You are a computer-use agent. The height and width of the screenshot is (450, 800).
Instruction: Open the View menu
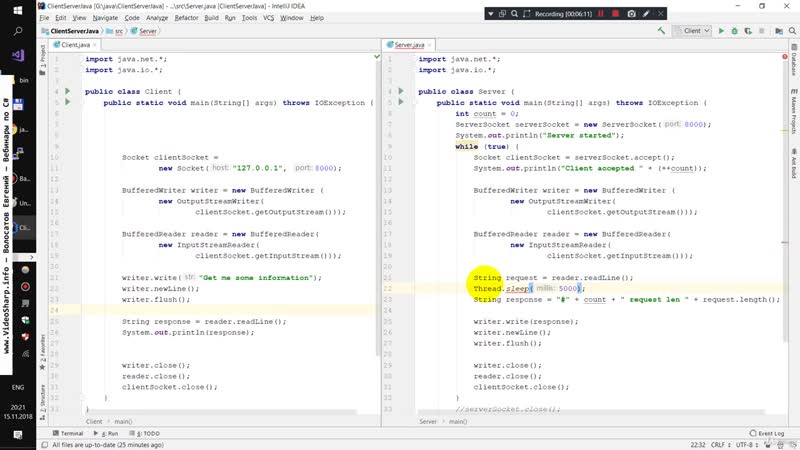(x=79, y=18)
